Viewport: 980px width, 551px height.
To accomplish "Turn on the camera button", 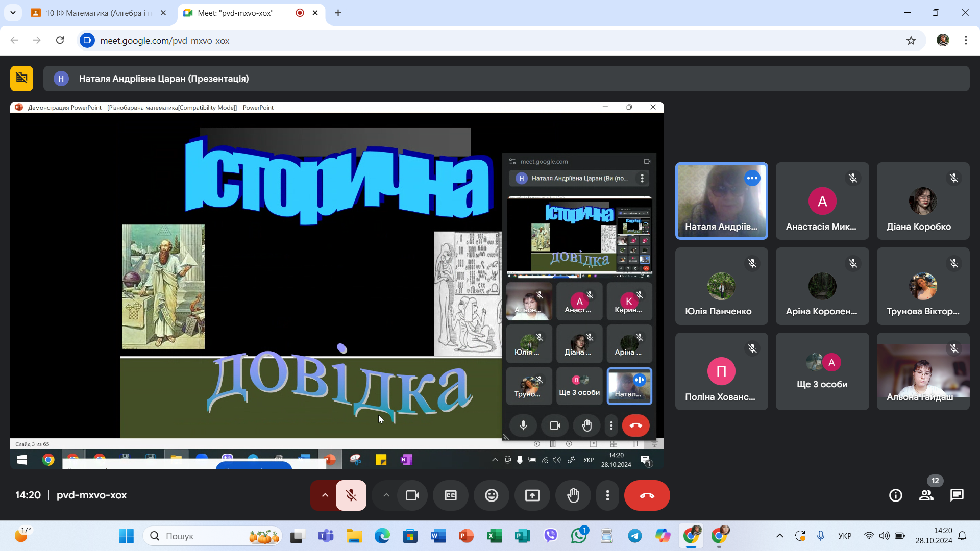I will pos(412,495).
